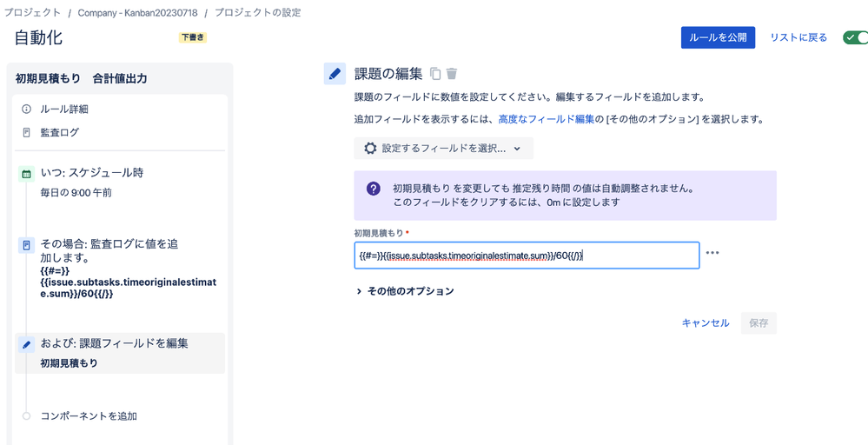Click the circle node for コンポーネントを追加
Viewport: 868px width, 445px height.
pyautogui.click(x=26, y=415)
